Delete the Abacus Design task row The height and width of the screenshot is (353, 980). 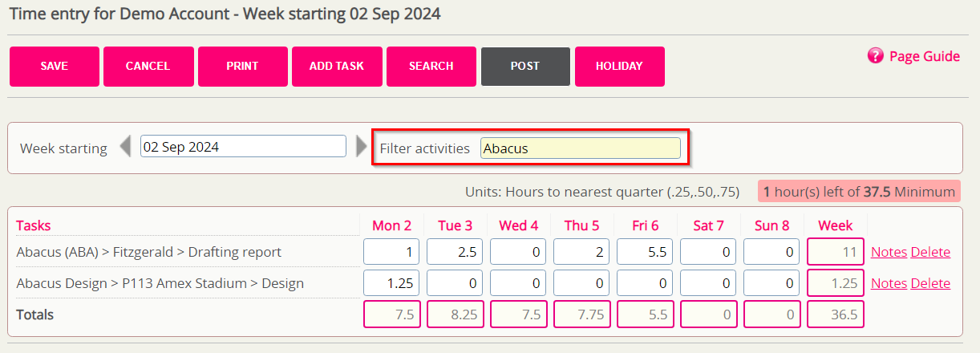(930, 283)
